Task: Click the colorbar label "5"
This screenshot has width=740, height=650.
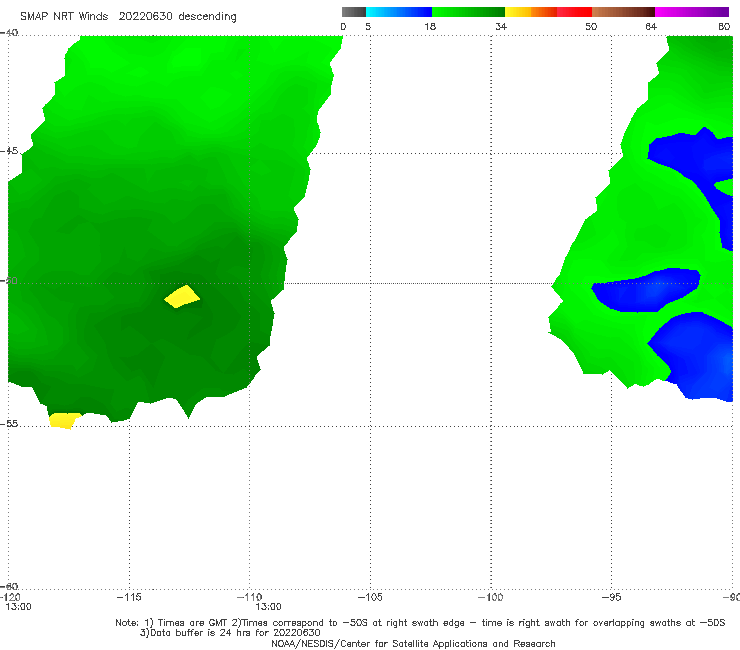Action: pyautogui.click(x=368, y=27)
